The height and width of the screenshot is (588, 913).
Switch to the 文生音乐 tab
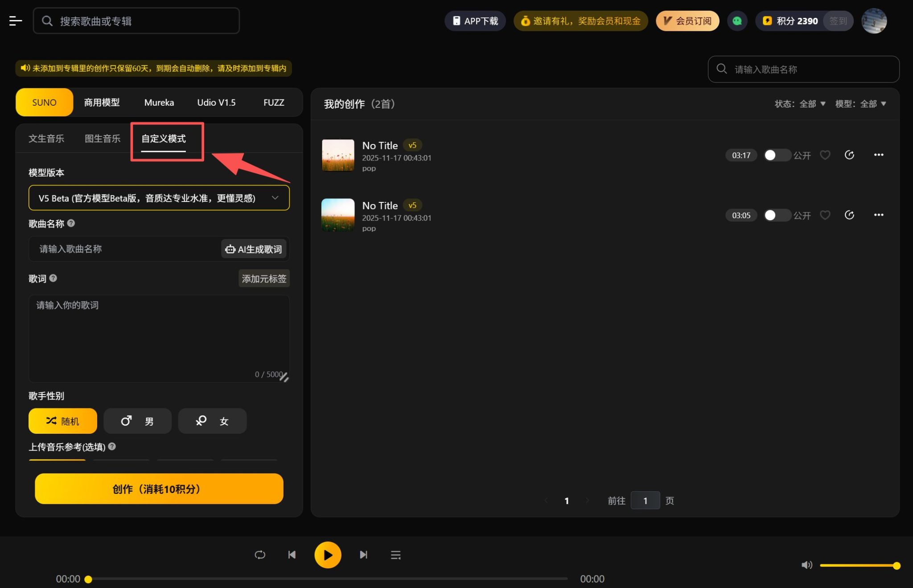coord(46,139)
